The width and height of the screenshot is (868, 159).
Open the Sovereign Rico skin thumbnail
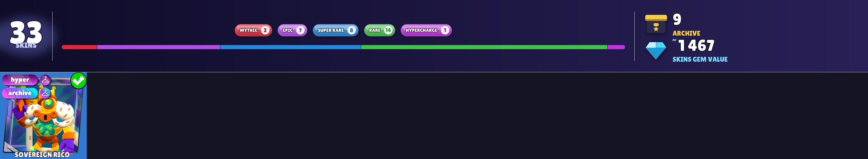pyautogui.click(x=43, y=116)
